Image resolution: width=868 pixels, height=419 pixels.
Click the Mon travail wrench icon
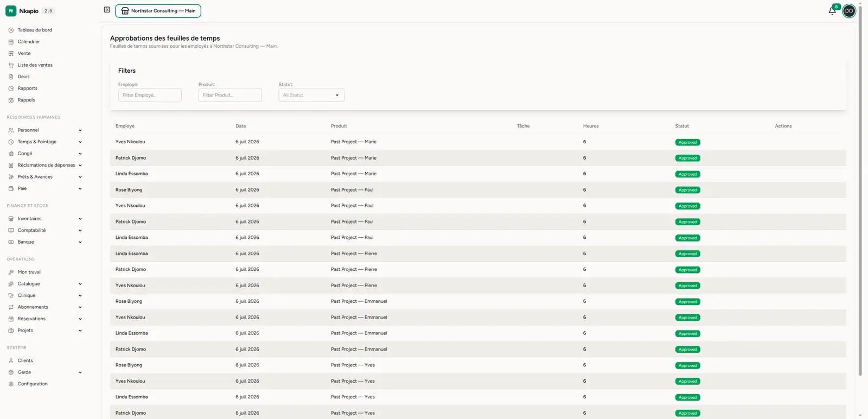(x=11, y=272)
